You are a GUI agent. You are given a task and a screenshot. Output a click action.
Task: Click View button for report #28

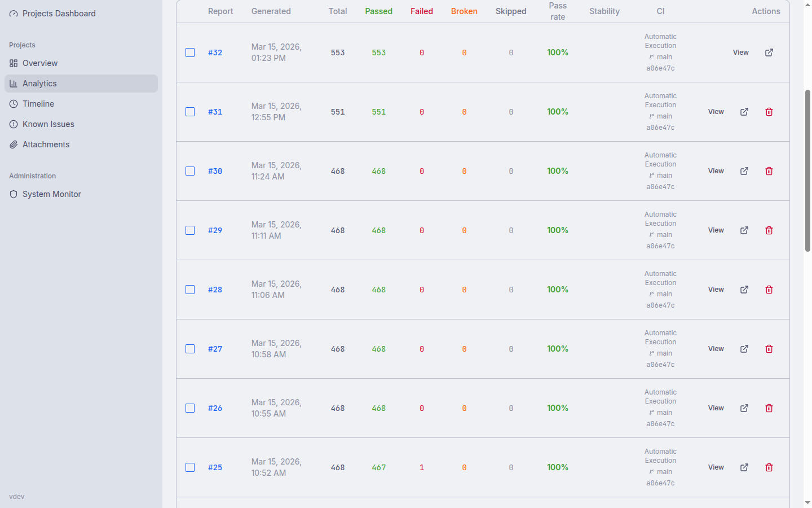pyautogui.click(x=716, y=290)
